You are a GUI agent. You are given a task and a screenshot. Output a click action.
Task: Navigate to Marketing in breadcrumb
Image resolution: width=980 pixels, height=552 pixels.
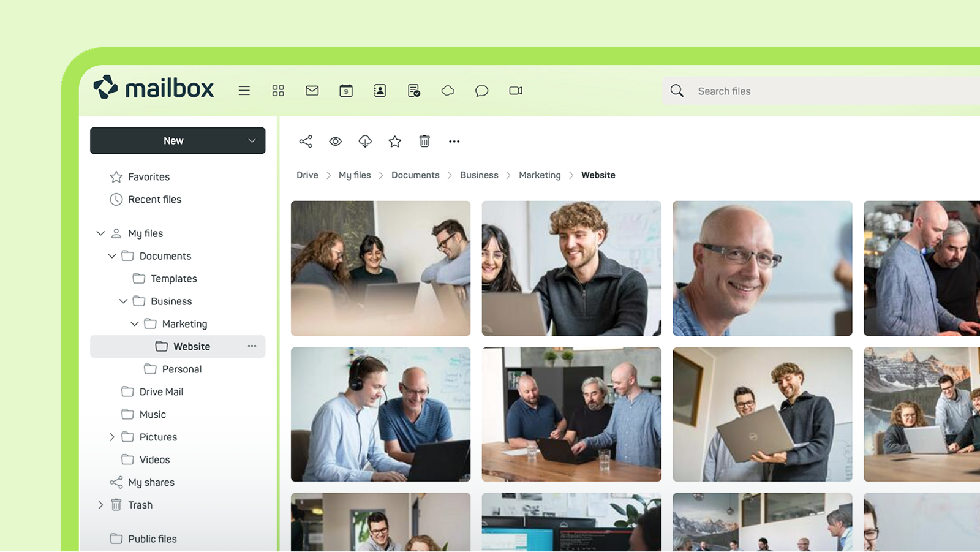click(x=540, y=175)
